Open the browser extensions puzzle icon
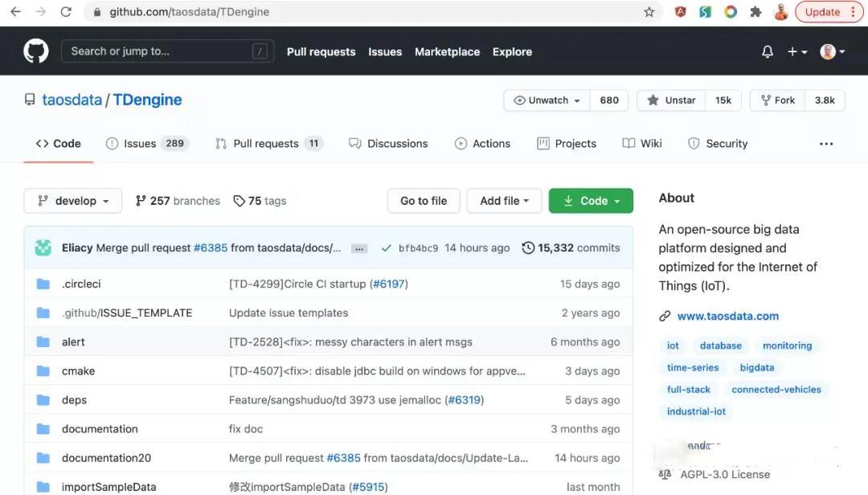 tap(755, 11)
